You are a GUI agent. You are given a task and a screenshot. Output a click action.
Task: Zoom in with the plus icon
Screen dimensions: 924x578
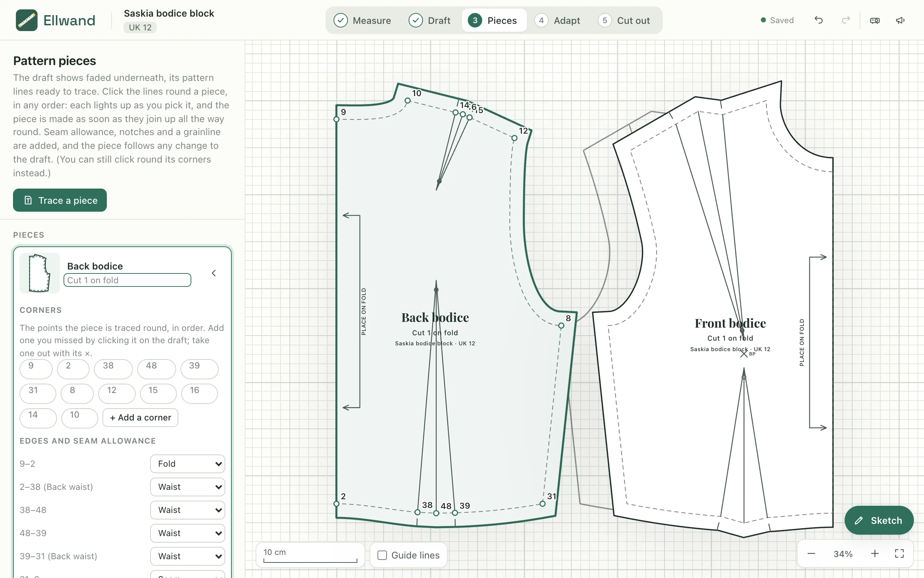pos(875,553)
